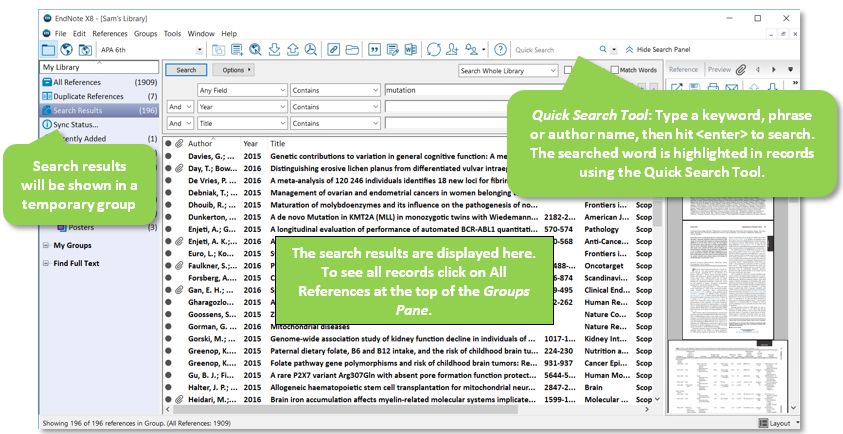843x434 pixels.
Task: Select All References group
Action: pyautogui.click(x=99, y=82)
